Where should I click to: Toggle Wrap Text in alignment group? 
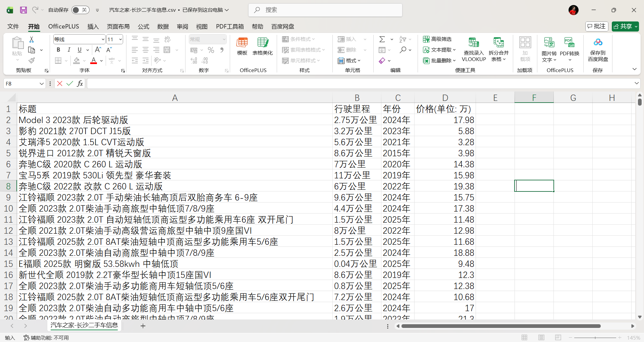167,39
